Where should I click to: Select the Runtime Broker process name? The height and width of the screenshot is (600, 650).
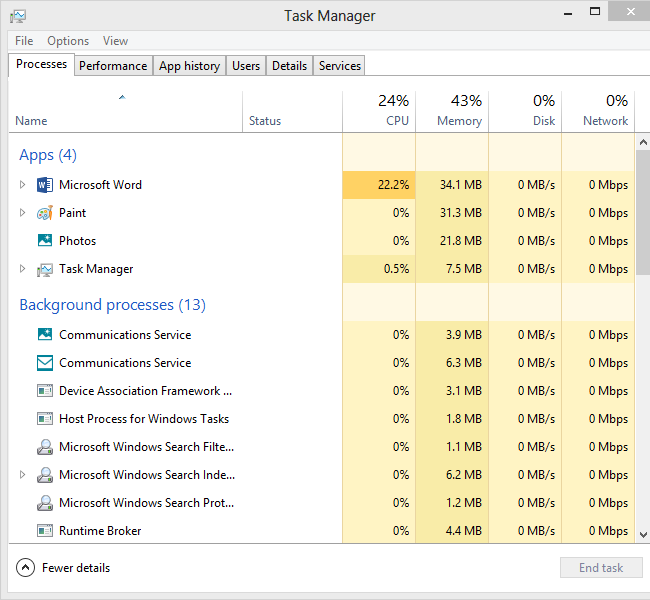coord(100,531)
